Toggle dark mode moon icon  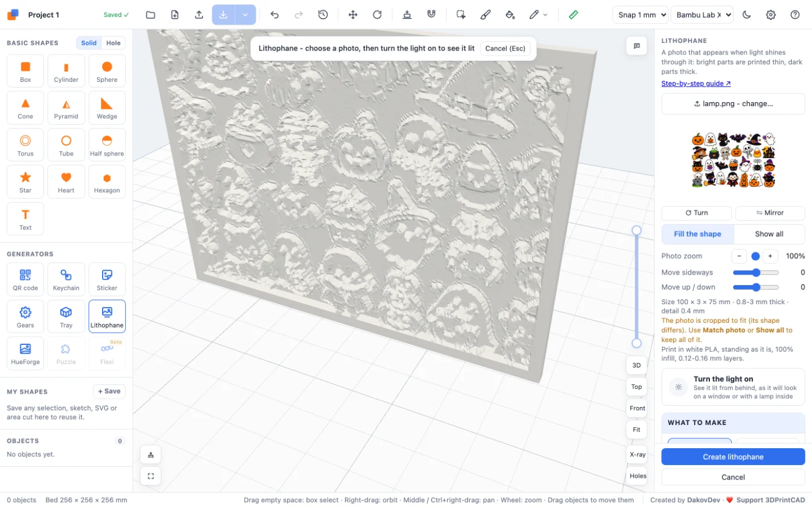pyautogui.click(x=746, y=15)
